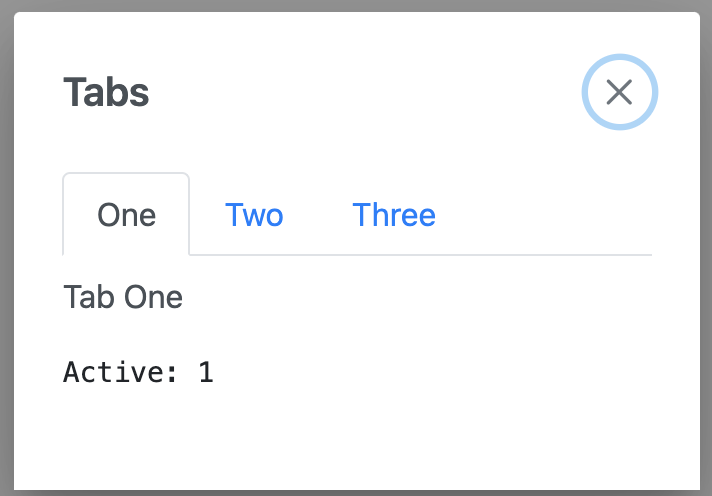Screen dimensions: 712x496
Task: Click the Tab One content paragraph
Action: tap(123, 297)
